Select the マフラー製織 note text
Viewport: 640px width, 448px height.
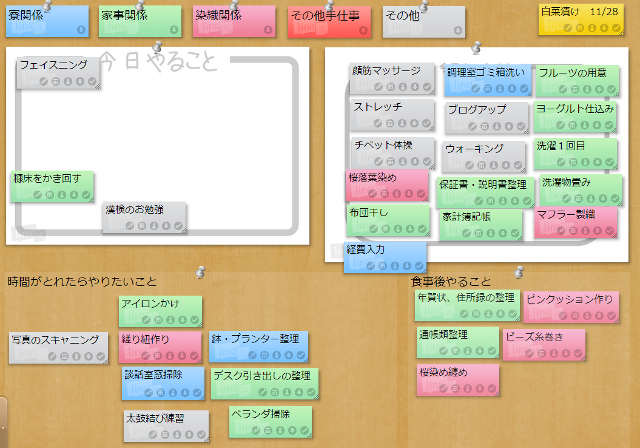pos(566,215)
